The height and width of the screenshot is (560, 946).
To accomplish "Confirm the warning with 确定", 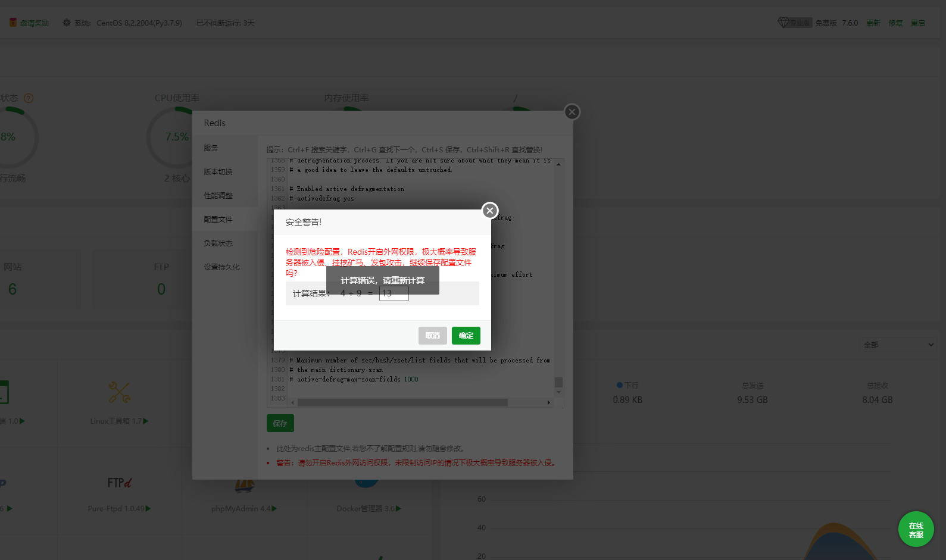I will coord(466,336).
